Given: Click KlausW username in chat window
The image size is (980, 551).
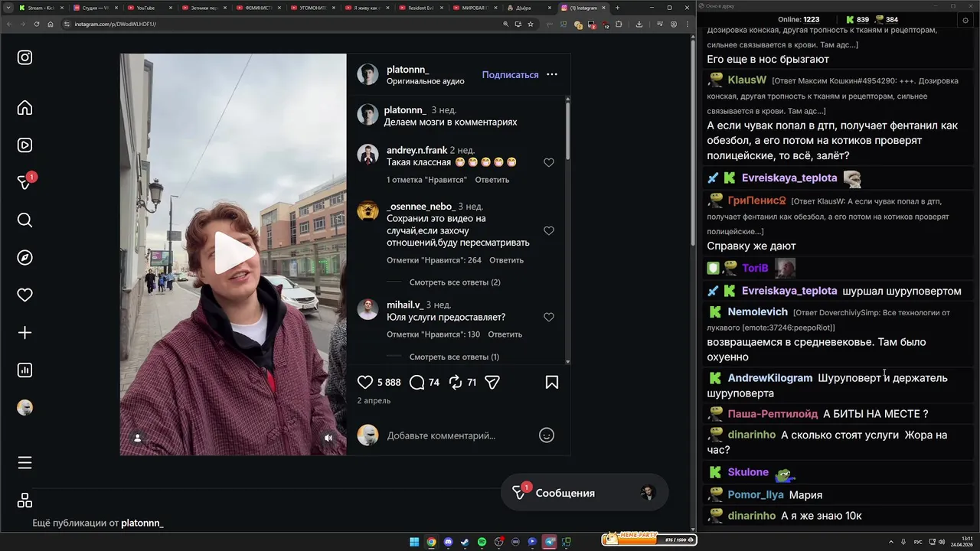Looking at the screenshot, I should [x=746, y=80].
